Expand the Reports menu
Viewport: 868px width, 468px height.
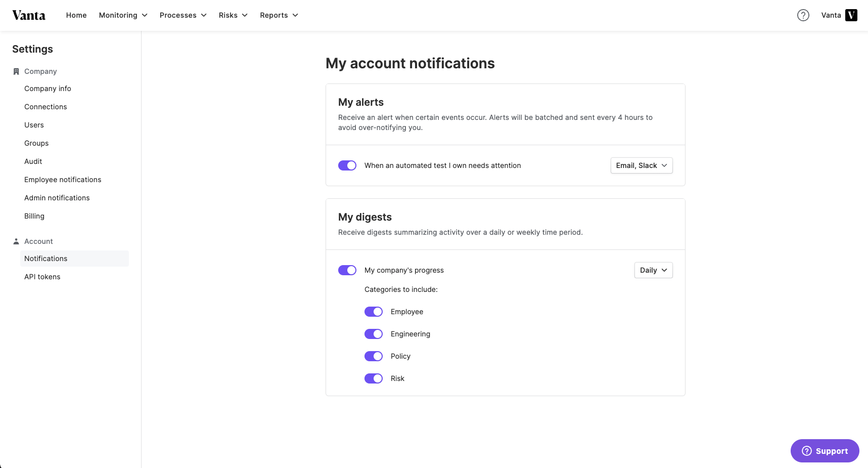[x=279, y=15]
